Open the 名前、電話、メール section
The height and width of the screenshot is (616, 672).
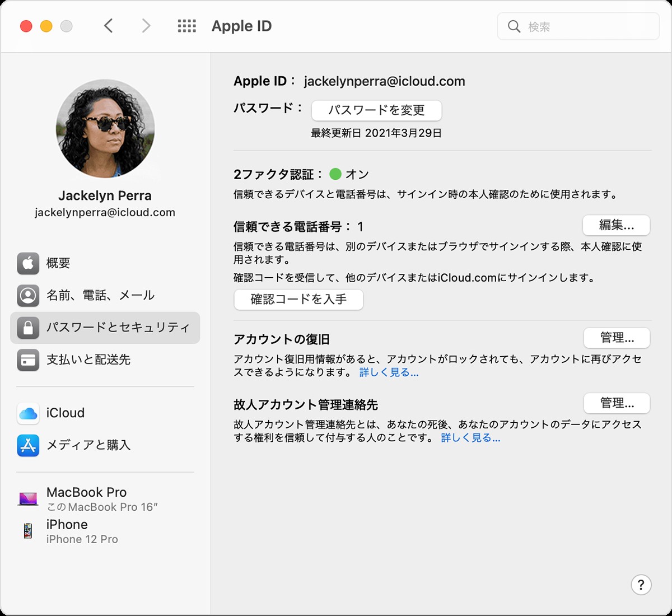105,295
